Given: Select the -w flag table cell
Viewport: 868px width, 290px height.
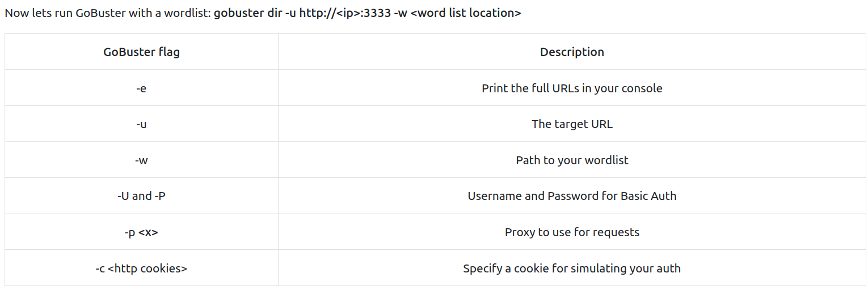Looking at the screenshot, I should [141, 160].
